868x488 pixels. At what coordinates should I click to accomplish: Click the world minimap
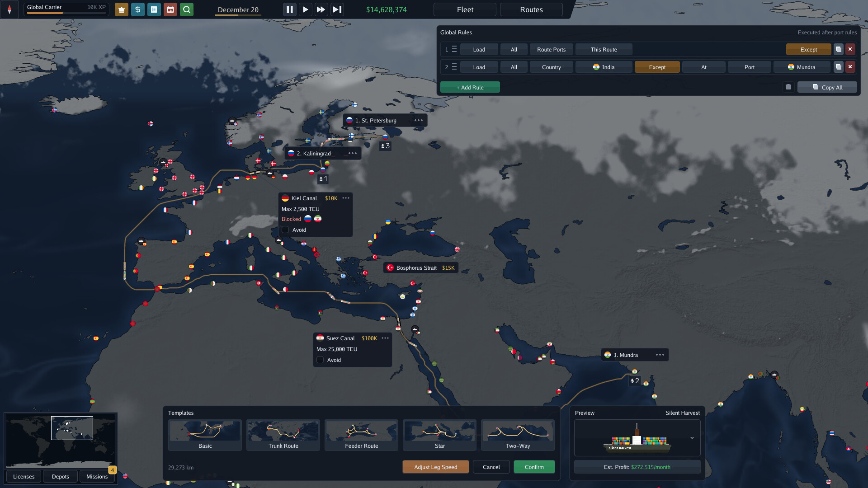point(60,440)
